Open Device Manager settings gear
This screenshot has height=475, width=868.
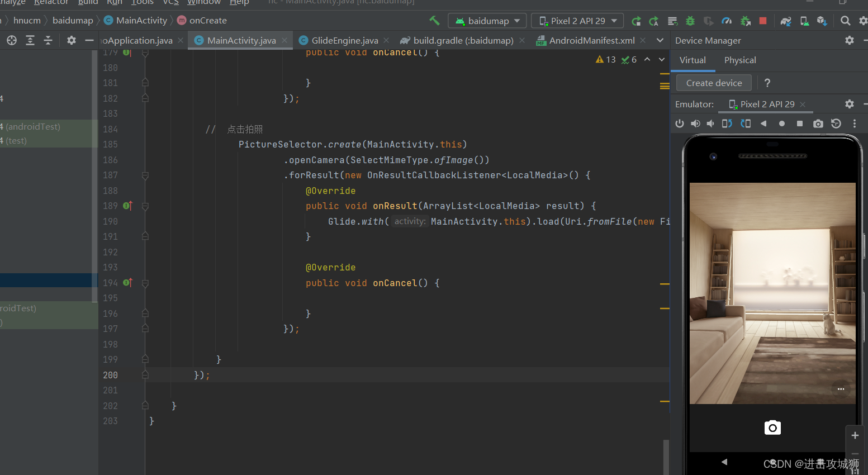pos(850,40)
